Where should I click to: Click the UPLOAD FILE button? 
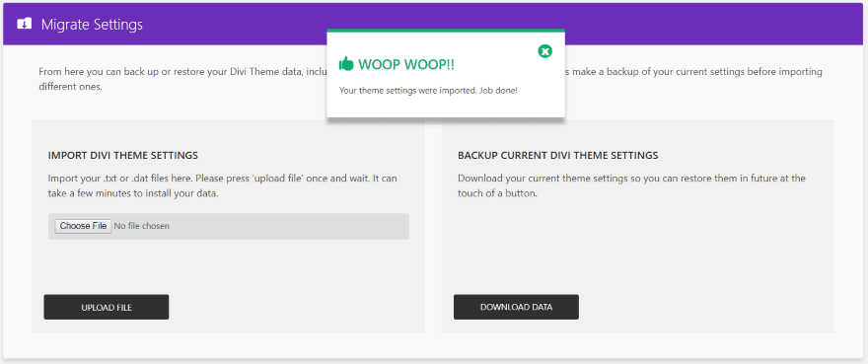point(107,307)
